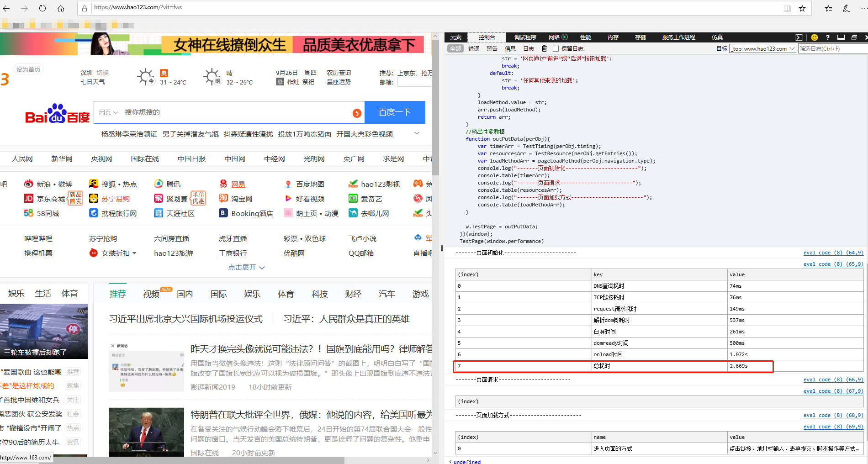Enable the 保留日志 checkbox
This screenshot has height=464, width=868.
(556, 48)
